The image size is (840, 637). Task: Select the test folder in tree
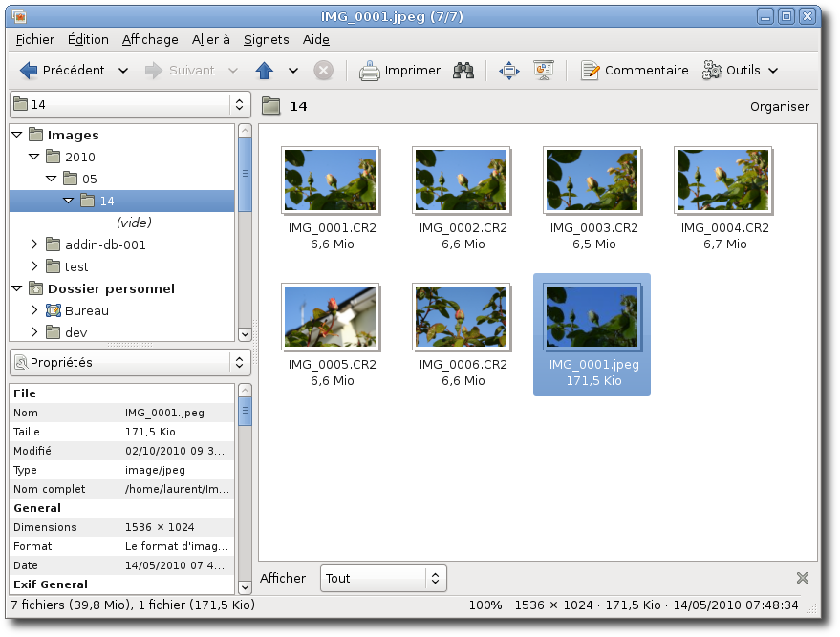coord(76,266)
